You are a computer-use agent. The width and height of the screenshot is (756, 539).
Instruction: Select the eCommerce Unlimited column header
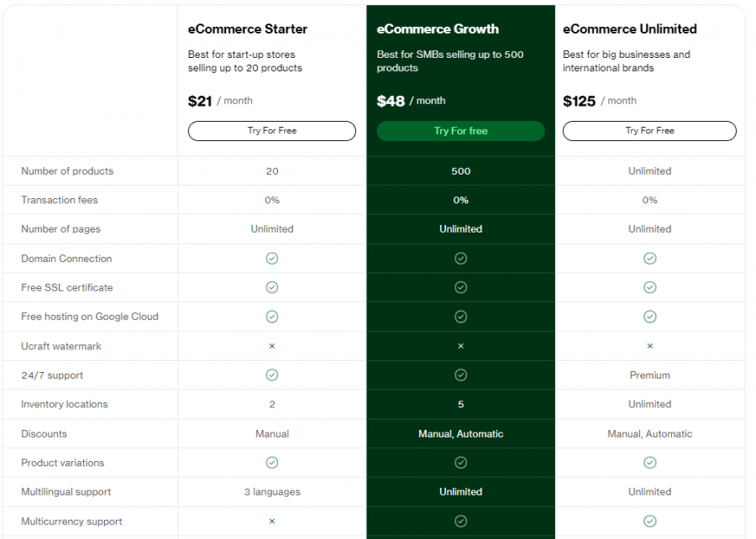tap(630, 29)
